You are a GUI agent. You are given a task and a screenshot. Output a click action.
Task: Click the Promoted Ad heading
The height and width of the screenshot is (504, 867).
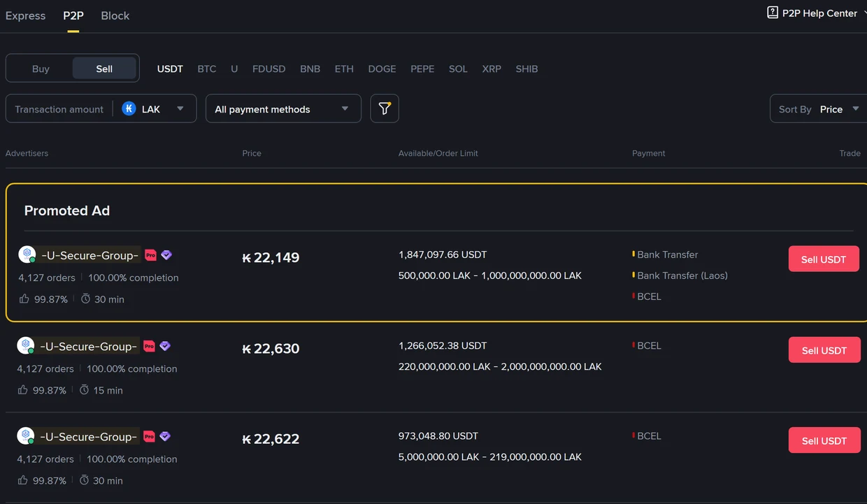67,210
